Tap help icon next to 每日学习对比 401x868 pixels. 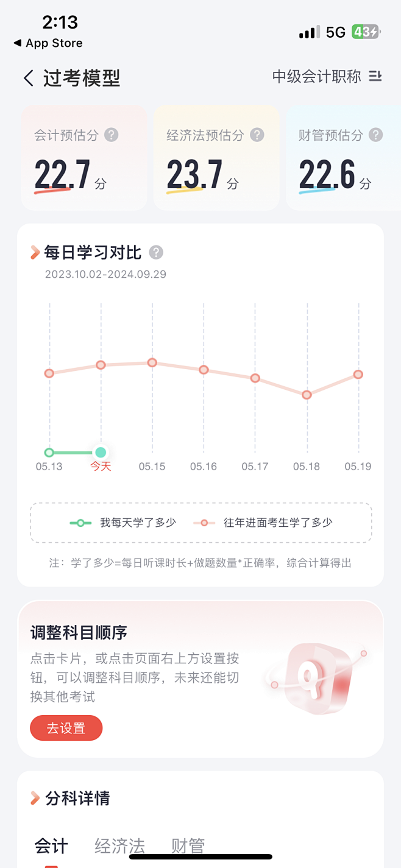[x=156, y=252]
